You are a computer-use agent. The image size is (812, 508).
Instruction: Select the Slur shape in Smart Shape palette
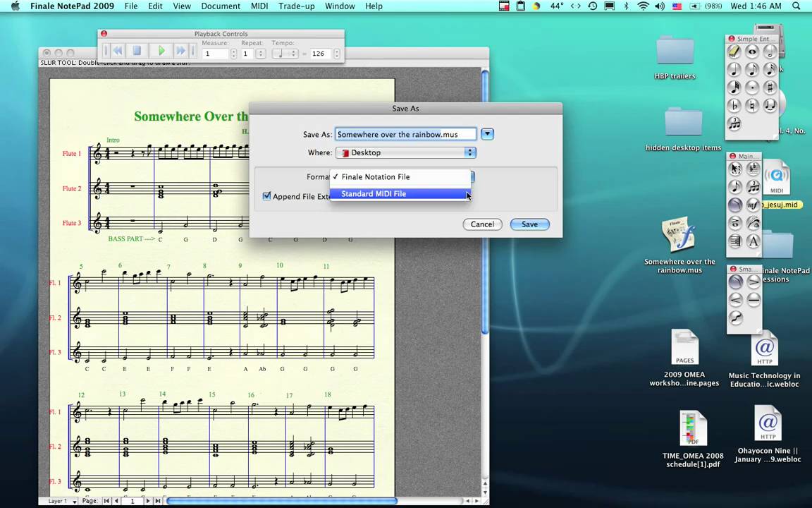[735, 282]
